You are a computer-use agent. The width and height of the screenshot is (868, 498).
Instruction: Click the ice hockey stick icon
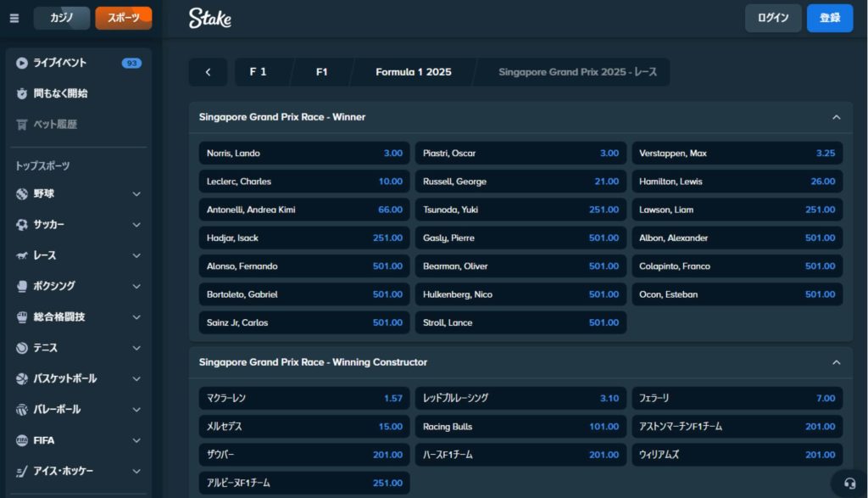click(21, 472)
